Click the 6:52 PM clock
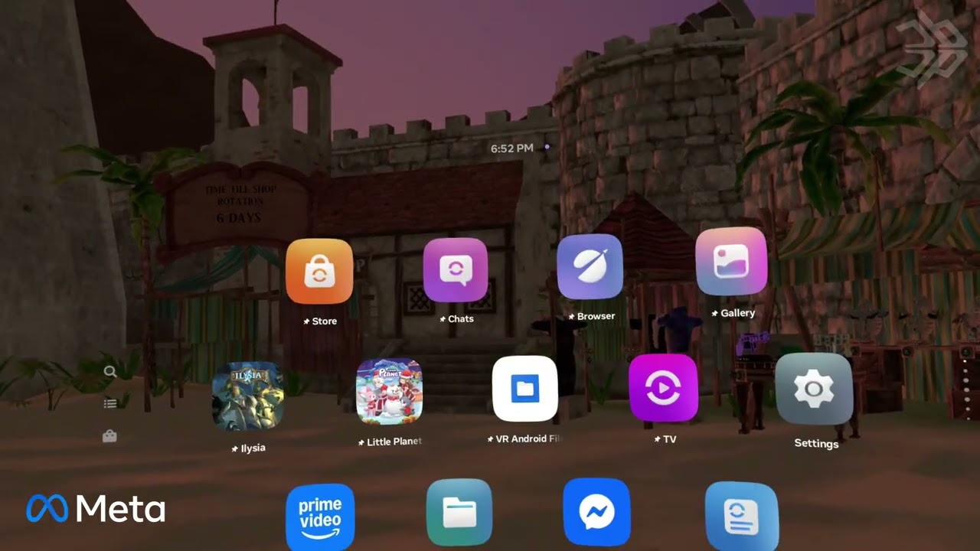 (511, 148)
